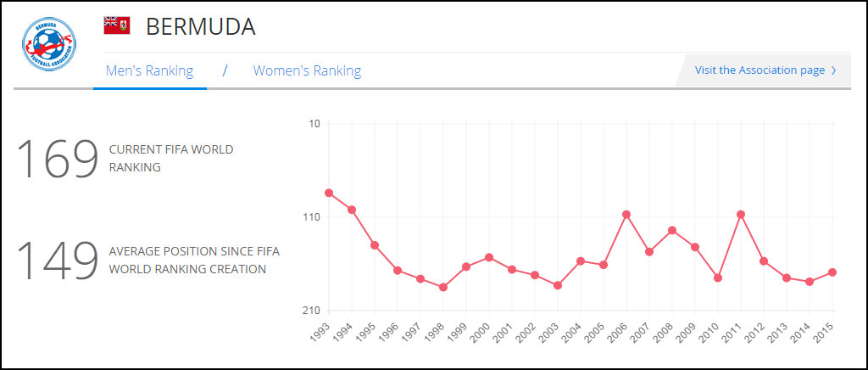Click the 2015 final data point
This screenshot has height=370, width=868.
point(832,272)
